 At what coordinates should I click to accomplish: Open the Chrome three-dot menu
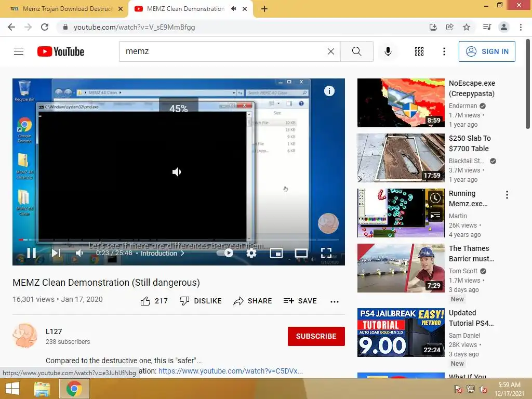pyautogui.click(x=521, y=27)
